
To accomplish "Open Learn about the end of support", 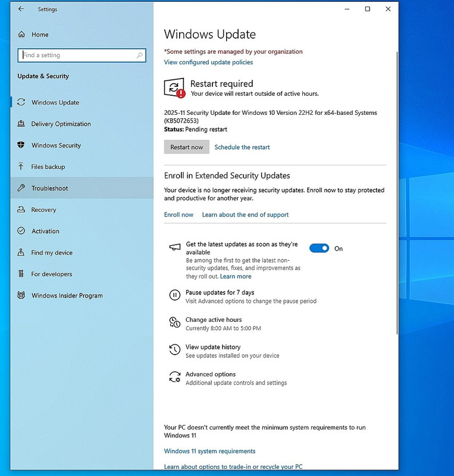I will click(x=245, y=215).
